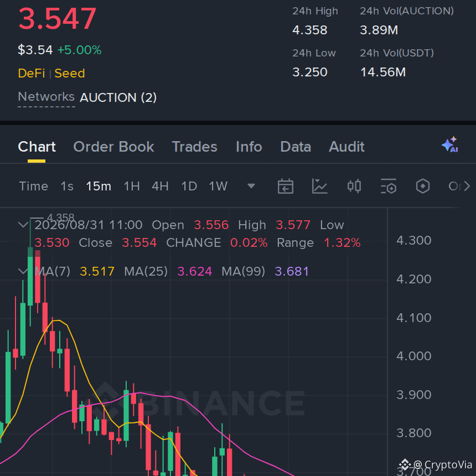Open the Data tab
This screenshot has width=476, height=476.
pos(296,147)
